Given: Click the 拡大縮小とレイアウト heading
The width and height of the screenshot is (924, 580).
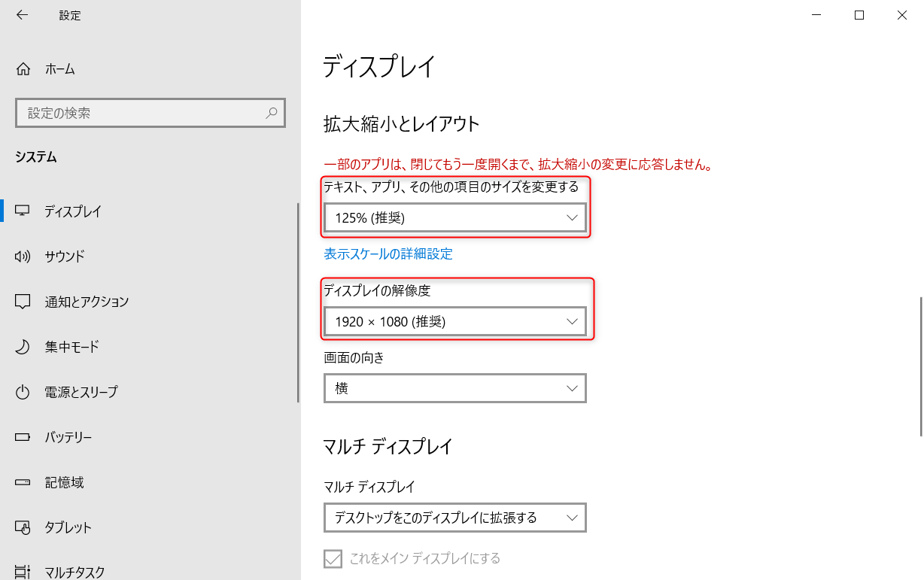Looking at the screenshot, I should tap(402, 124).
